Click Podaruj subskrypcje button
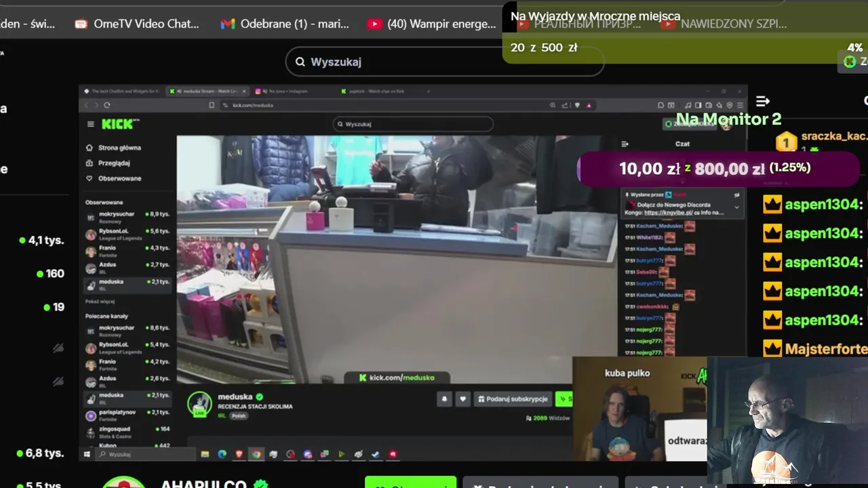 [x=512, y=399]
